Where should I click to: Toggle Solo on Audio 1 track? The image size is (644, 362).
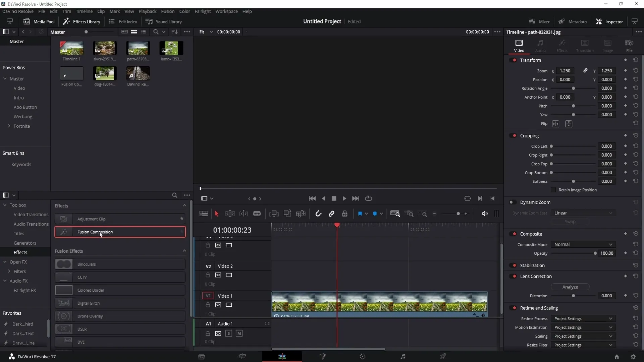[x=228, y=334]
